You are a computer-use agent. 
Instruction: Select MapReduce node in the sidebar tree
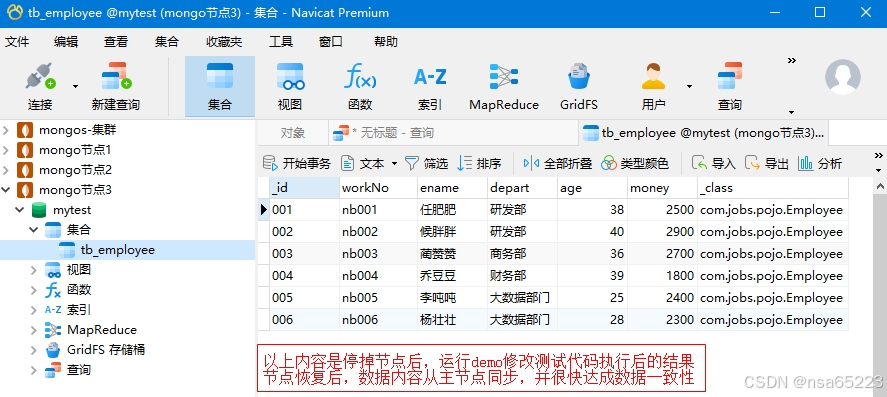click(102, 330)
